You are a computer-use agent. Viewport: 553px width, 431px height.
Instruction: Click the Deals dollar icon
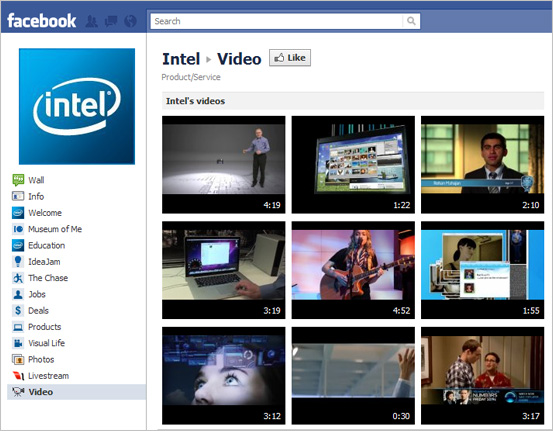(18, 310)
